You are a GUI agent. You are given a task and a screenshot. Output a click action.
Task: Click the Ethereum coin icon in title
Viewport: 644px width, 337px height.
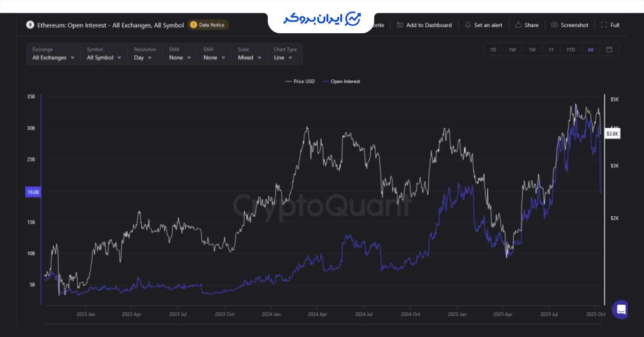point(30,25)
